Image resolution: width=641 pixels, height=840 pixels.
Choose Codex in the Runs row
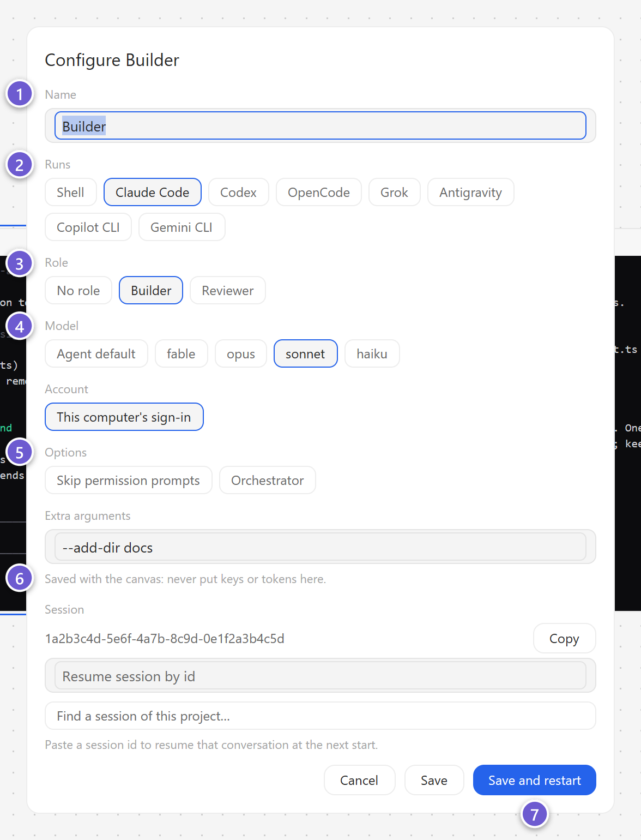pos(239,193)
